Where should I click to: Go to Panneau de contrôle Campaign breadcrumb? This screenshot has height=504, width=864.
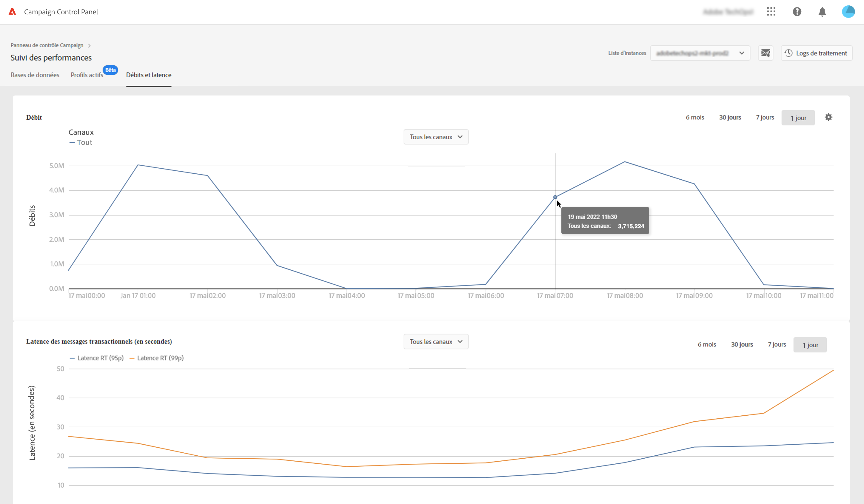[47, 45]
